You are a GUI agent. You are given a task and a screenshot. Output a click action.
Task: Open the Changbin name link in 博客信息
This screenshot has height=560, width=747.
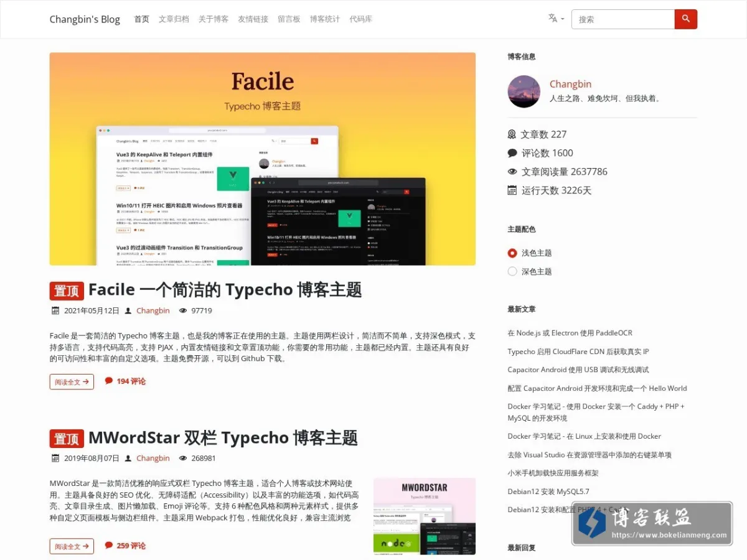pyautogui.click(x=570, y=84)
